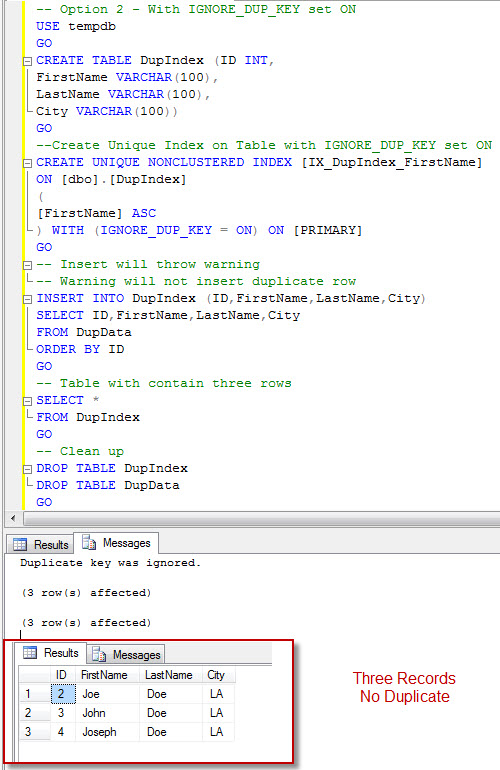The width and height of the screenshot is (500, 770).
Task: Select the 'Doe' cell in Joe's row
Action: click(171, 694)
